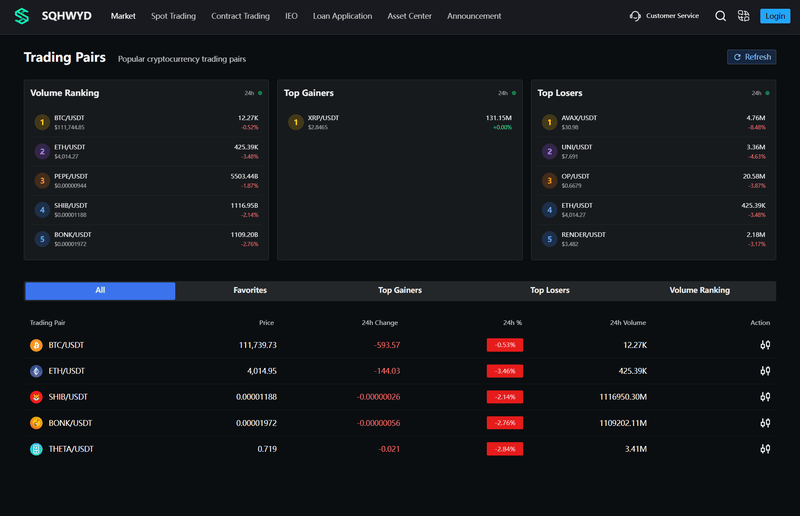The image size is (800, 516).
Task: Click trade action icon for SHIB/USDT row
Action: click(765, 397)
